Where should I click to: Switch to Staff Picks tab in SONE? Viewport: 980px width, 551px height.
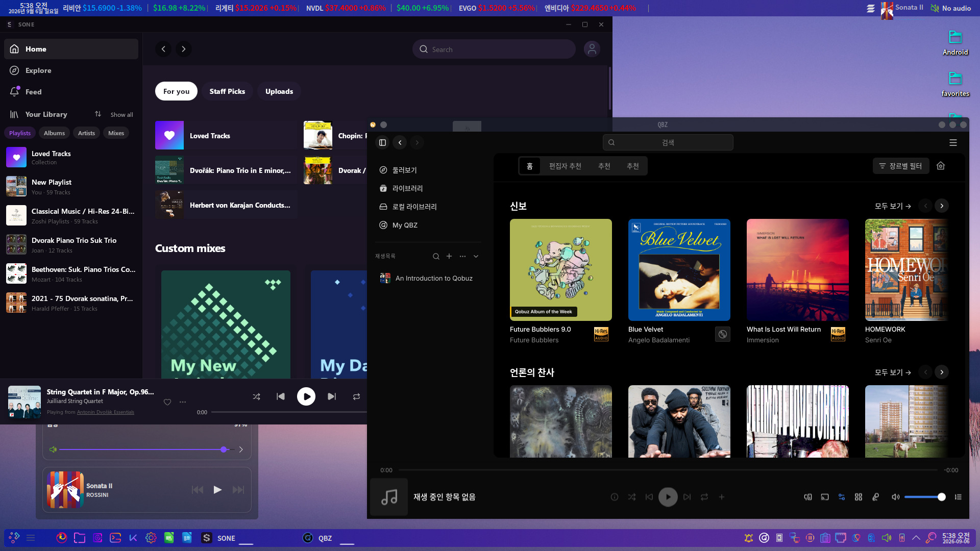tap(227, 91)
